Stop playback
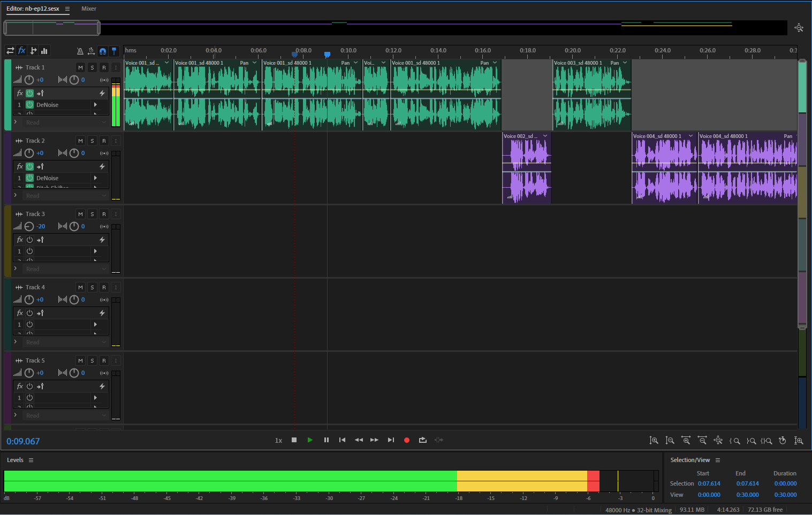The height and width of the screenshot is (515, 812). tap(294, 440)
